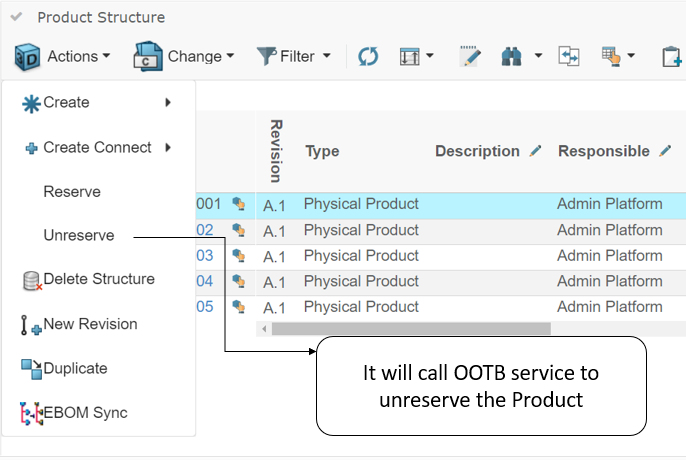Click the row height column icon
Image resolution: width=686 pixels, height=460 pixels.
(411, 56)
